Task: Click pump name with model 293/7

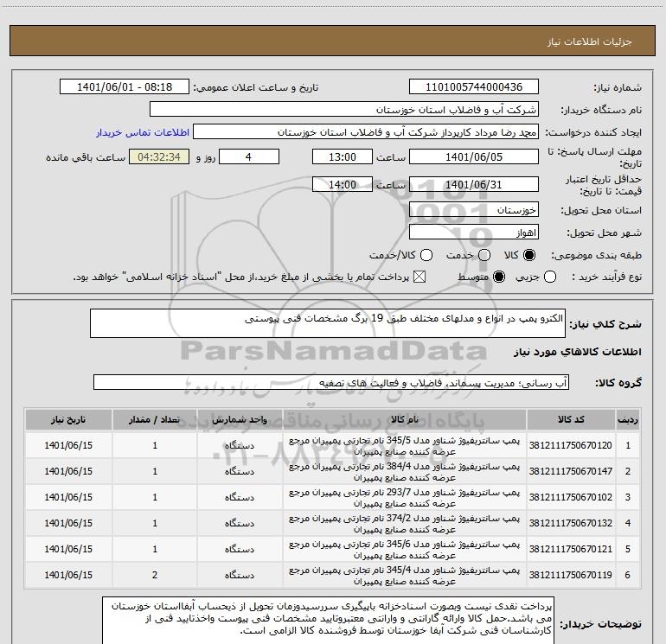Action: coord(405,498)
